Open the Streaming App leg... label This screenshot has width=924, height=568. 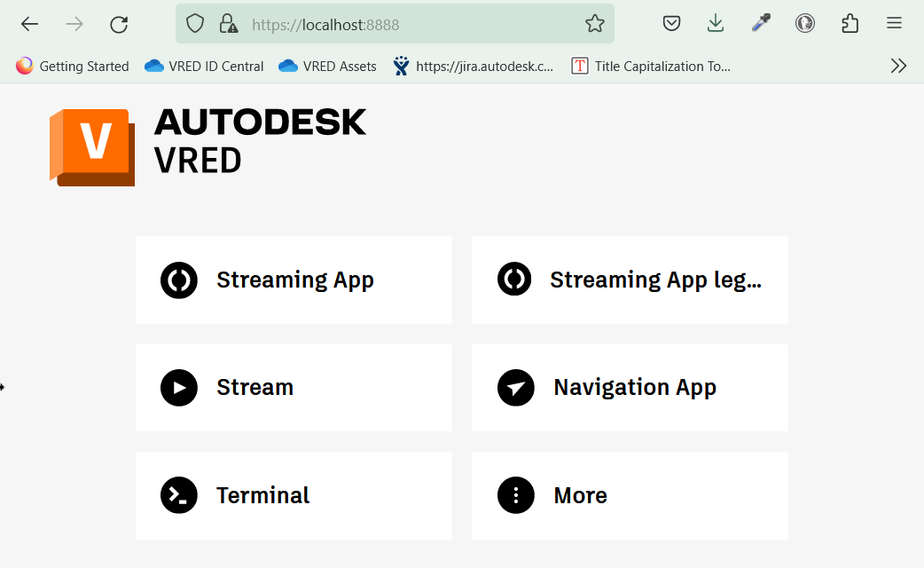pos(656,280)
